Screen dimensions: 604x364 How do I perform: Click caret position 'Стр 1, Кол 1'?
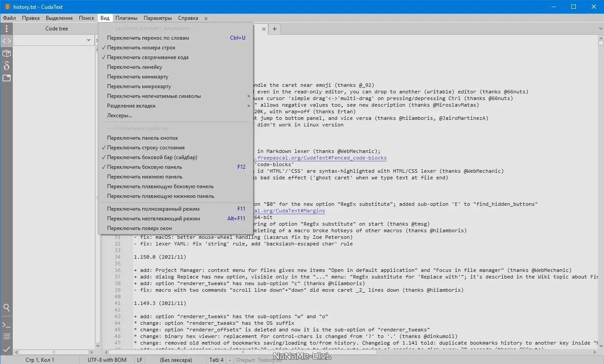coord(40,360)
